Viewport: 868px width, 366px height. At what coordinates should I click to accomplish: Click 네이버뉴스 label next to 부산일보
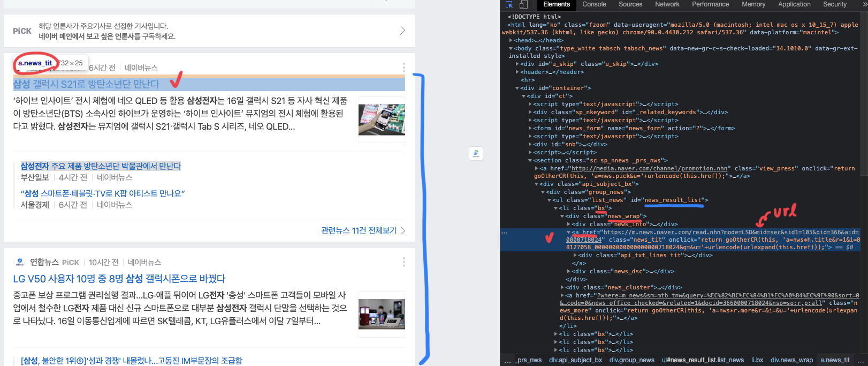click(x=115, y=177)
